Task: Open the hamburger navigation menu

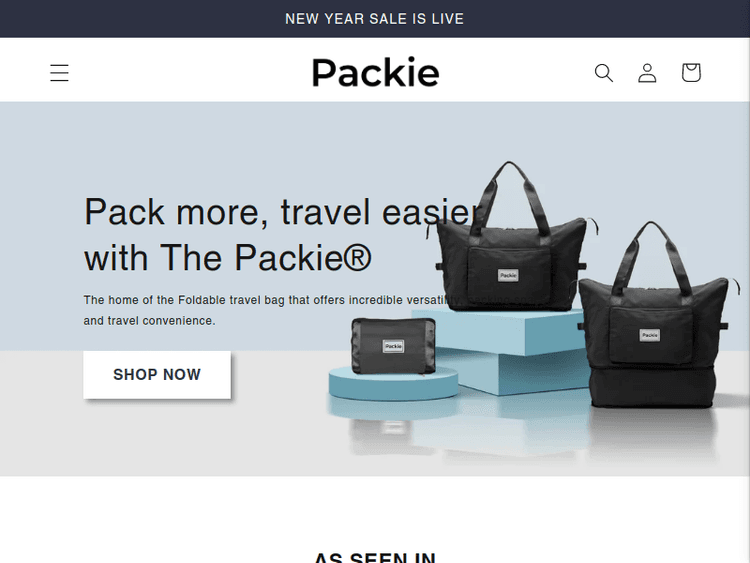Action: (59, 73)
